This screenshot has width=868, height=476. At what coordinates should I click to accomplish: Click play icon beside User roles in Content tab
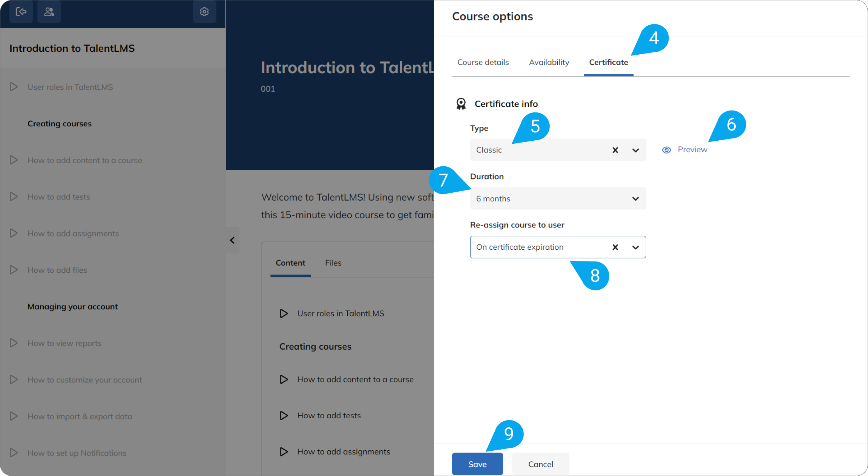[x=284, y=313]
